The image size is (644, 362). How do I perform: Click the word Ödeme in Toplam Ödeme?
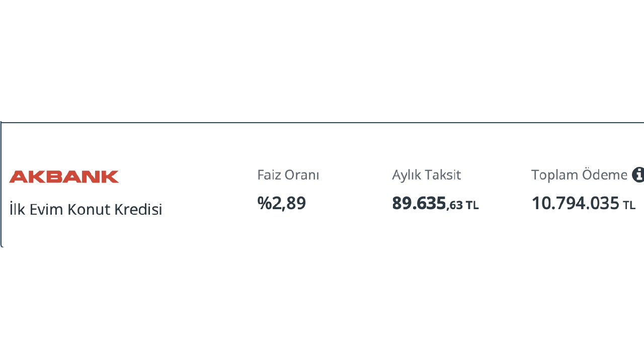[605, 175]
